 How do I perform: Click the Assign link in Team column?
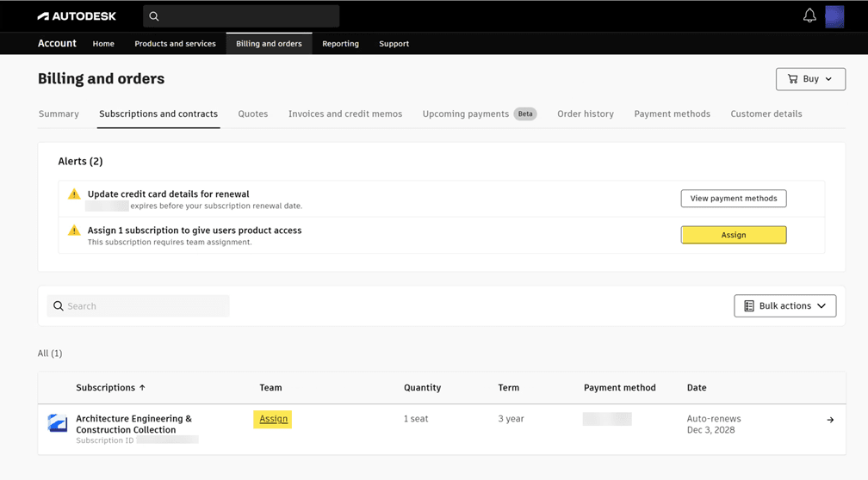(274, 419)
